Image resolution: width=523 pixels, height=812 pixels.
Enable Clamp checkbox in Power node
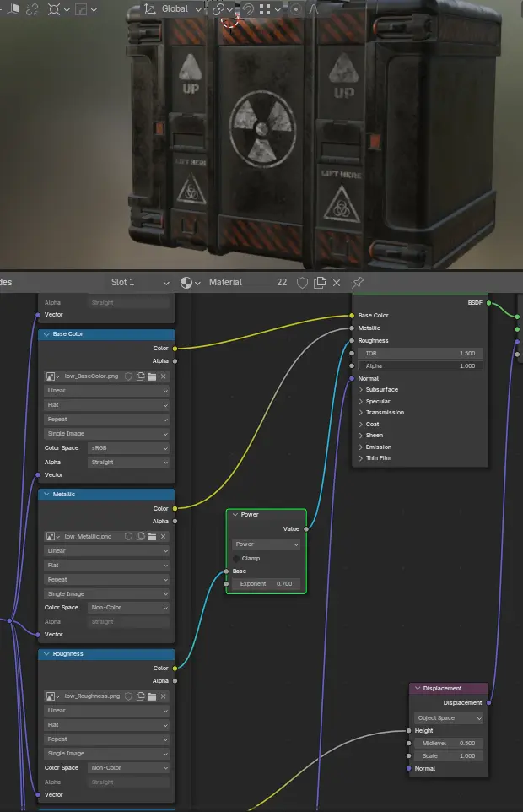(x=237, y=558)
